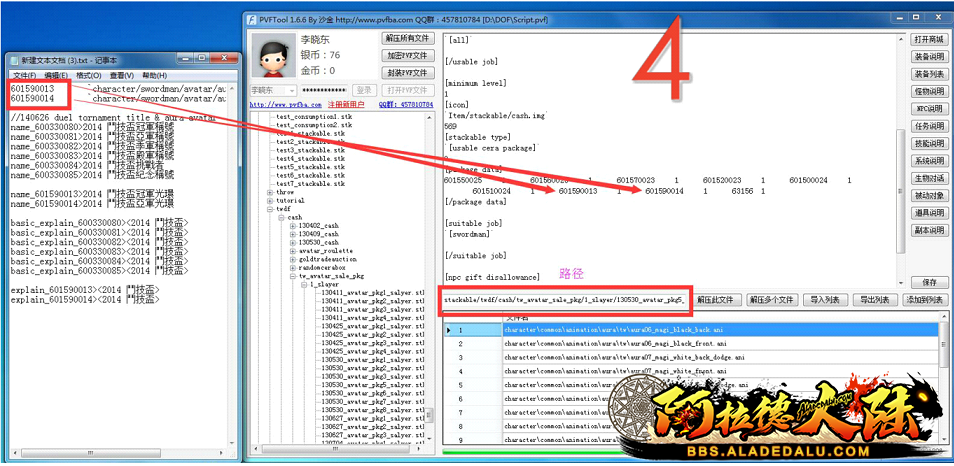Collapse the 1_slayer tree folder
This screenshot has width=954, height=466.
pyautogui.click(x=302, y=284)
